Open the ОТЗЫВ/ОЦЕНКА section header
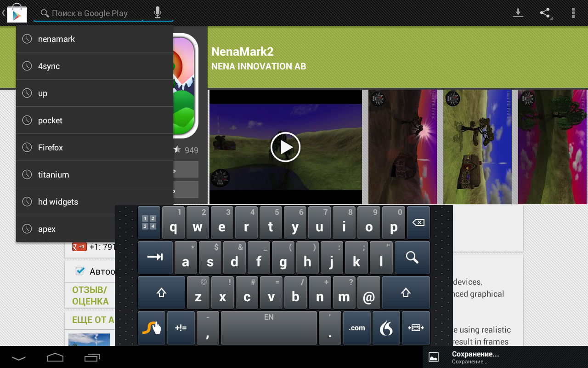Image resolution: width=588 pixels, height=368 pixels. click(x=90, y=296)
